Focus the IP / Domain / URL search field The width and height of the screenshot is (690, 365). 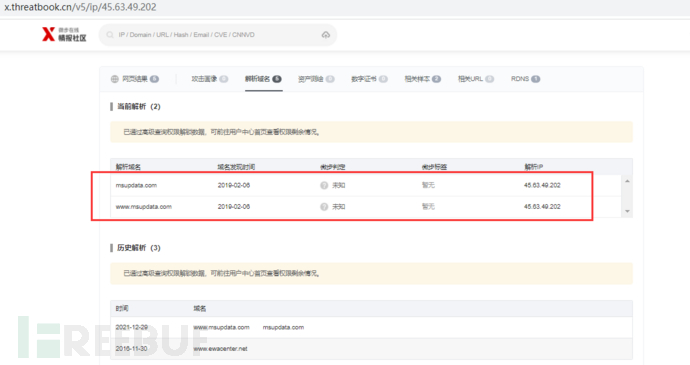tap(218, 35)
